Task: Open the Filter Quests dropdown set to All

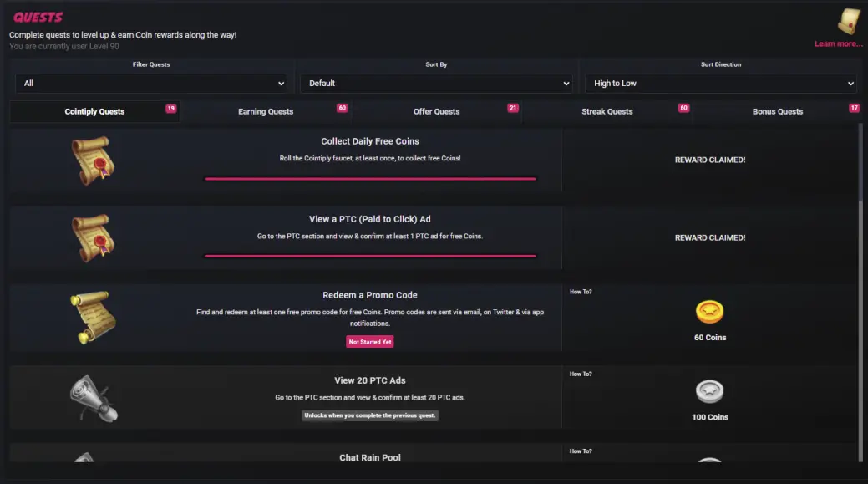Action: coord(151,83)
